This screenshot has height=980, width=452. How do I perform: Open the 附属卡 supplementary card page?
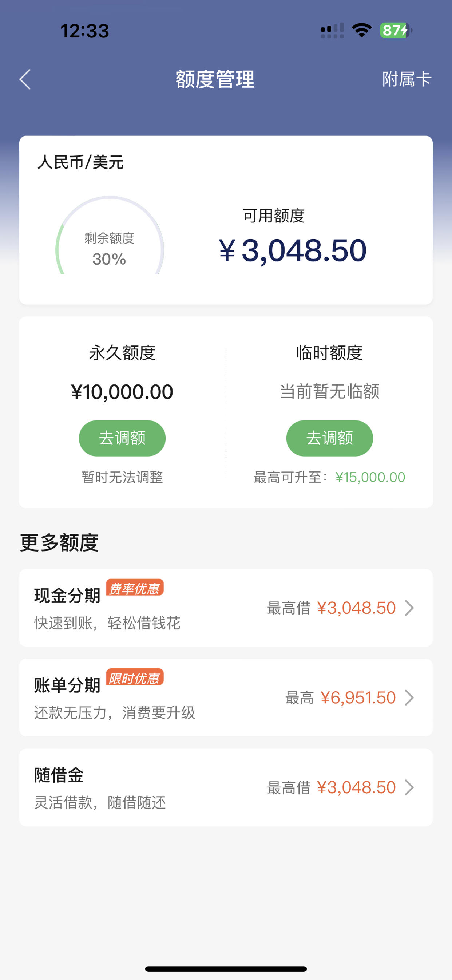coord(407,79)
